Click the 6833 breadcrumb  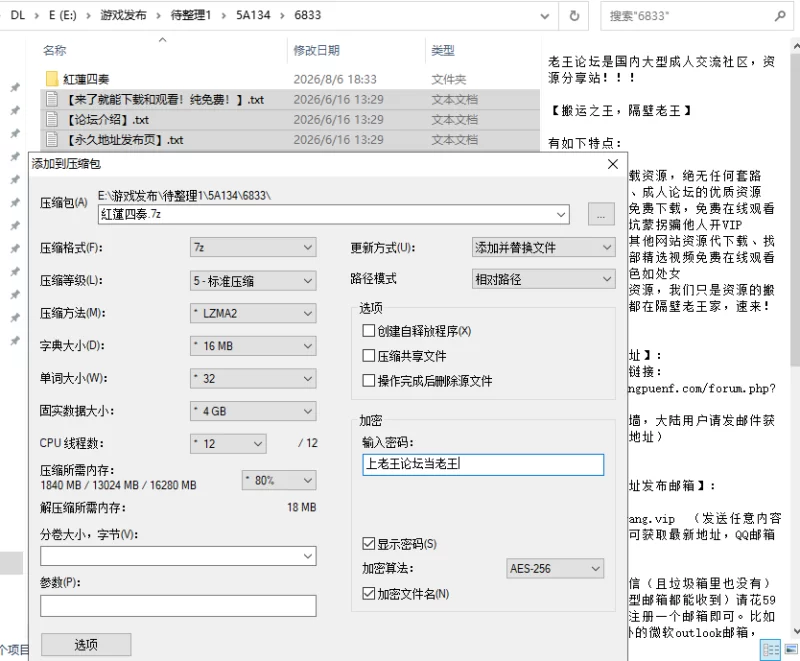click(308, 15)
